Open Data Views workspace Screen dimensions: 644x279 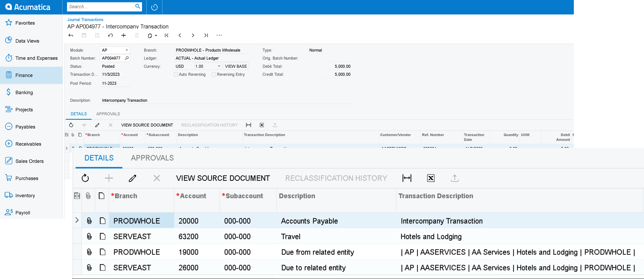[31, 41]
